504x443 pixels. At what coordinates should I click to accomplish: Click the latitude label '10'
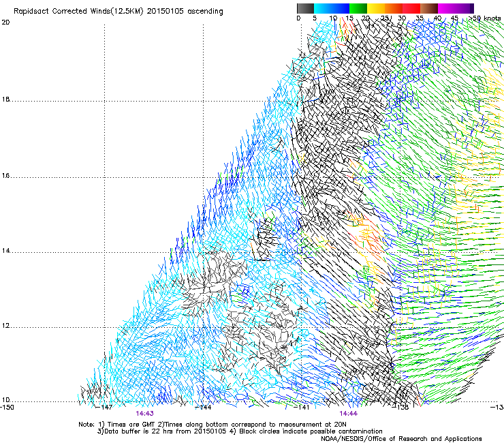5,400
